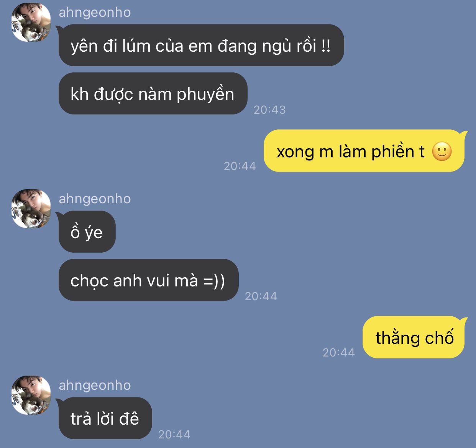
Task: Tap the timestamp beside 'thằng chố'
Action: [339, 353]
